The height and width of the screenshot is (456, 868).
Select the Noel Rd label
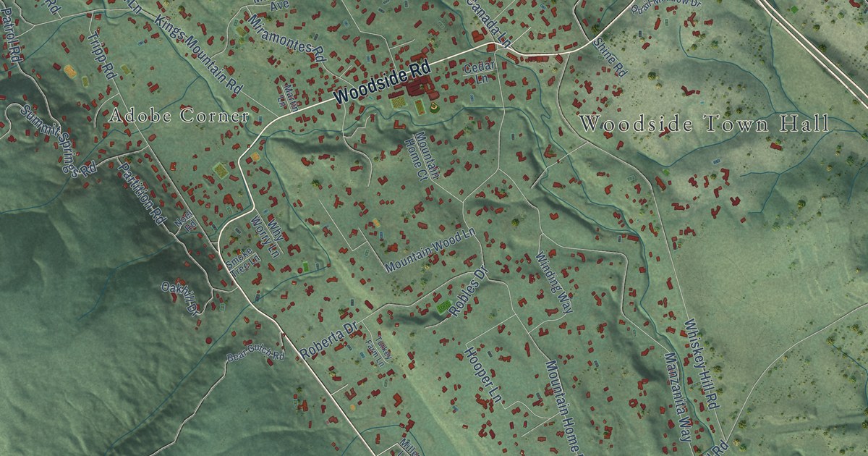click(x=185, y=221)
